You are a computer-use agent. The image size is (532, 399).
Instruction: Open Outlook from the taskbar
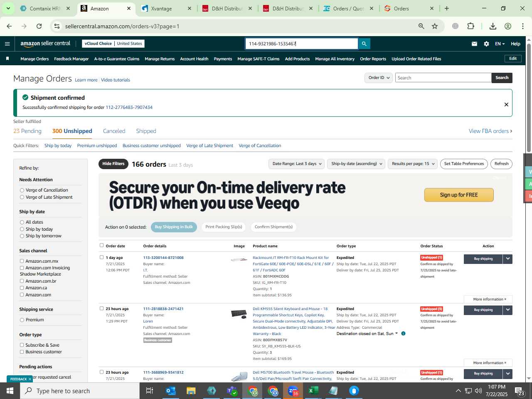tap(170, 391)
